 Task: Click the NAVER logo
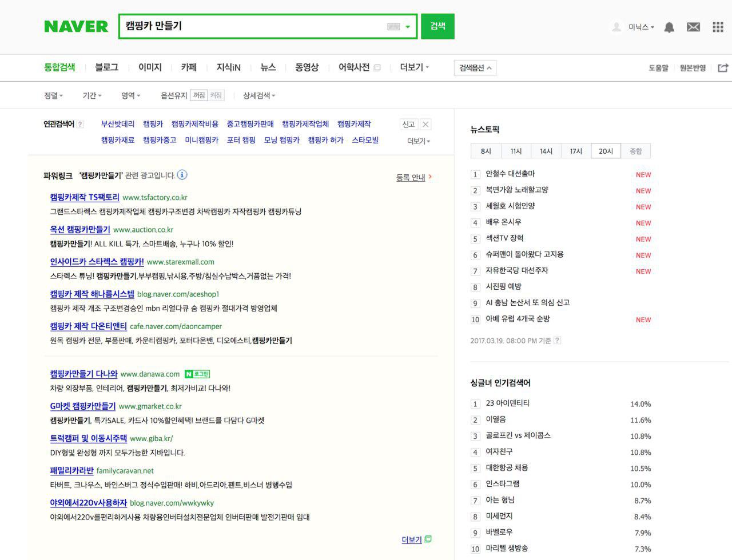[x=76, y=26]
